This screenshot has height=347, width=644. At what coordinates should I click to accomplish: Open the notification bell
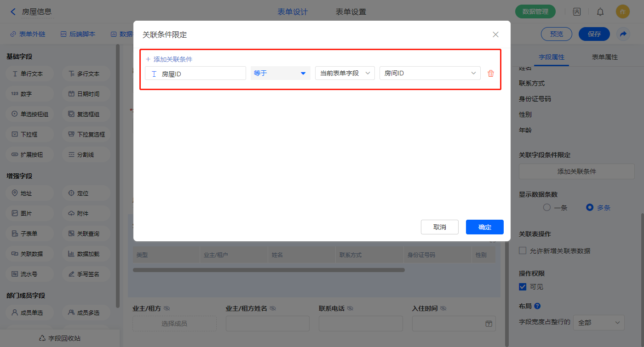[600, 12]
